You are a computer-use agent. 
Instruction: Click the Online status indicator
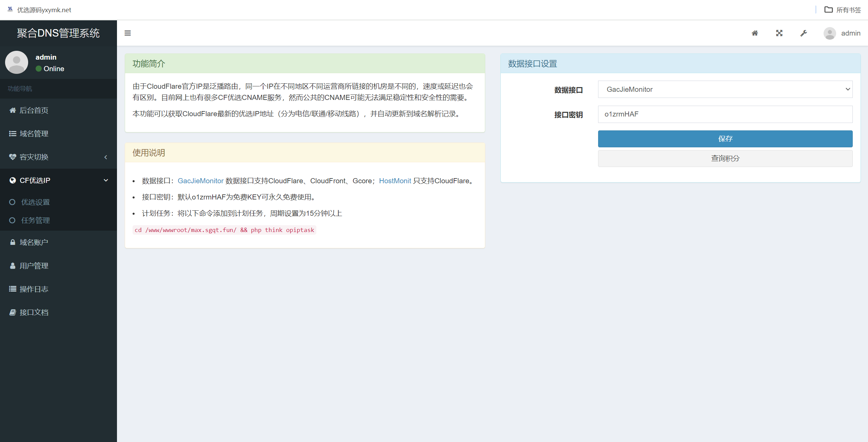pos(50,68)
